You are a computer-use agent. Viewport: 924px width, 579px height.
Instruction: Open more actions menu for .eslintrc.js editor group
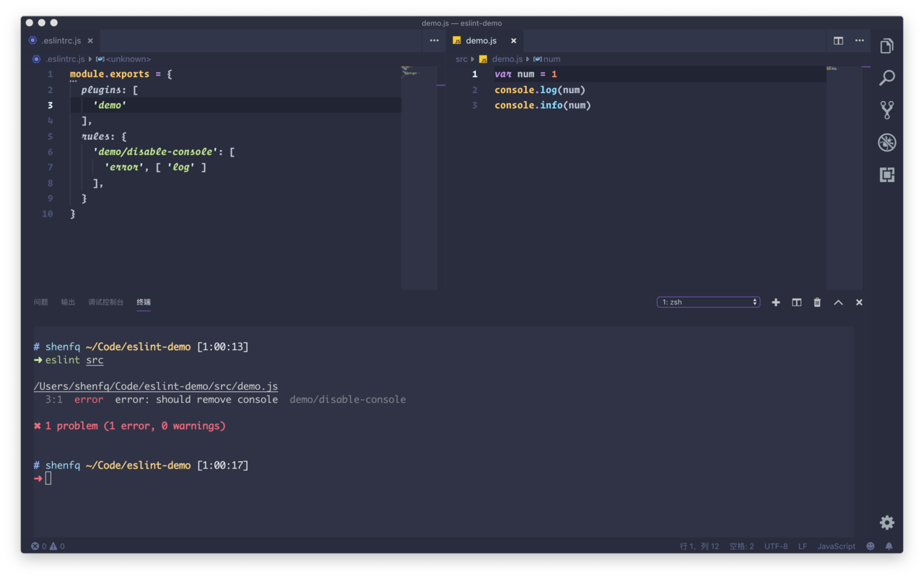click(434, 40)
